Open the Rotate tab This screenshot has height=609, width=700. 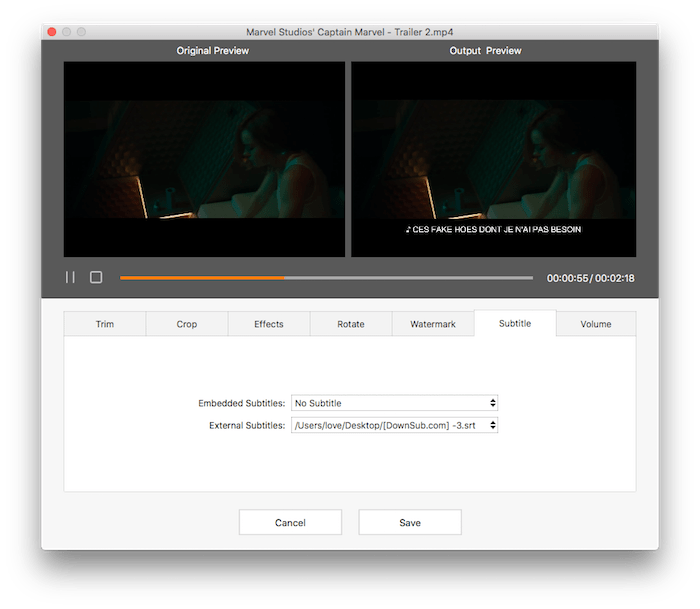(351, 324)
